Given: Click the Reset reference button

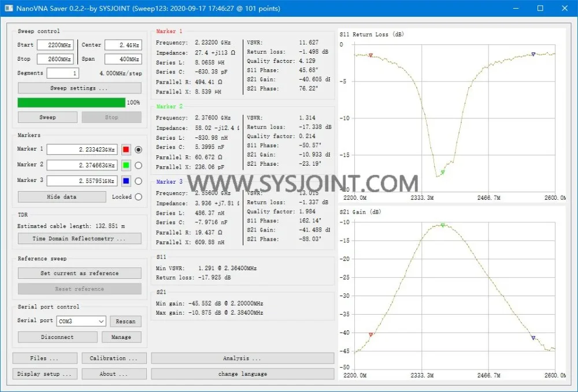Looking at the screenshot, I should (79, 289).
